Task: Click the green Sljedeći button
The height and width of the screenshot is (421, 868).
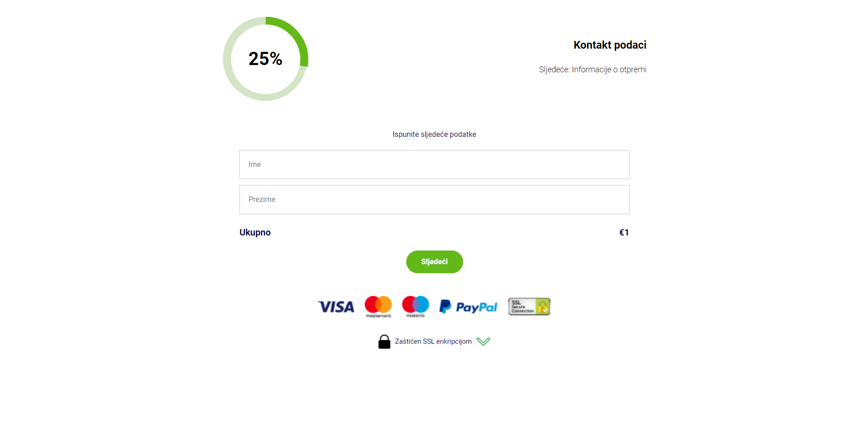Action: [x=434, y=262]
